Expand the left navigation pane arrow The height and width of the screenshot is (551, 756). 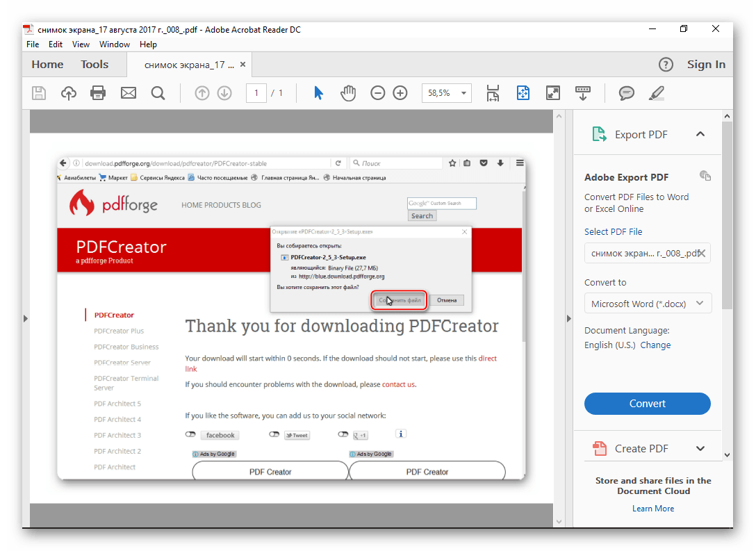[26, 319]
